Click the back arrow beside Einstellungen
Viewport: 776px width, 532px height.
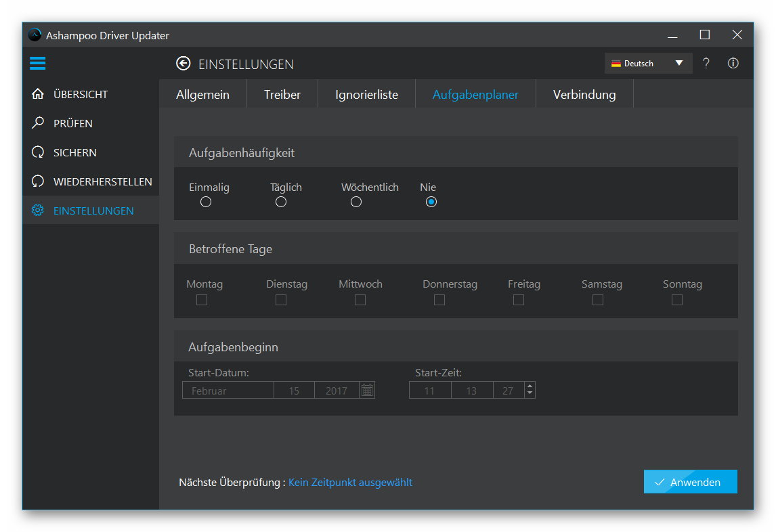pos(183,63)
